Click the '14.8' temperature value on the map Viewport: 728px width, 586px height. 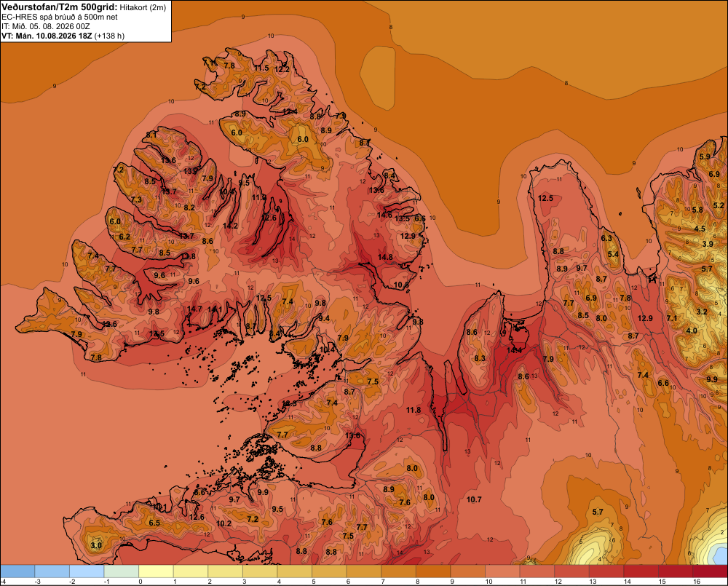385,257
